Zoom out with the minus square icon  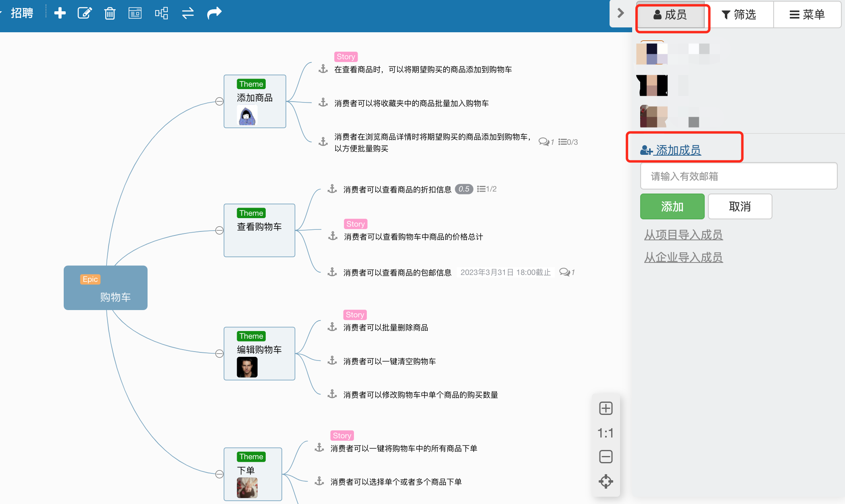click(x=606, y=456)
